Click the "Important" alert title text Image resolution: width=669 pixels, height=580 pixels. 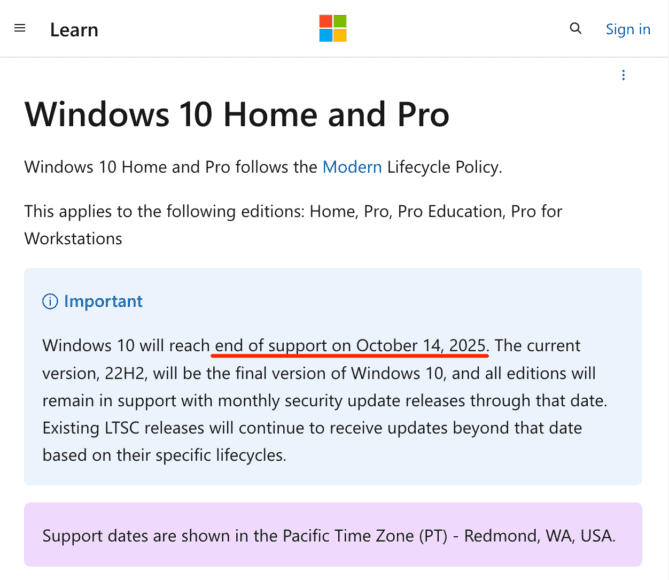(x=103, y=301)
